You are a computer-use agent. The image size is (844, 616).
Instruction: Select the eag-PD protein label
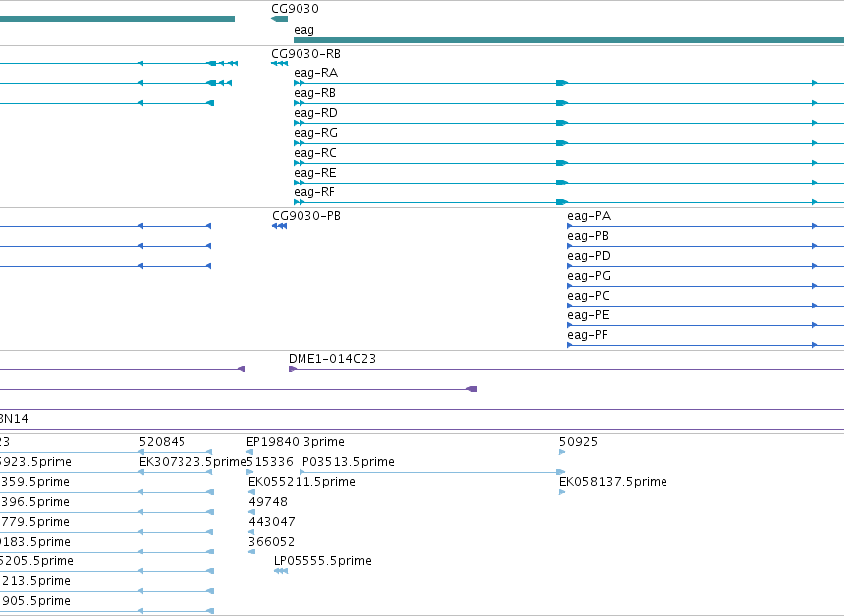[589, 256]
